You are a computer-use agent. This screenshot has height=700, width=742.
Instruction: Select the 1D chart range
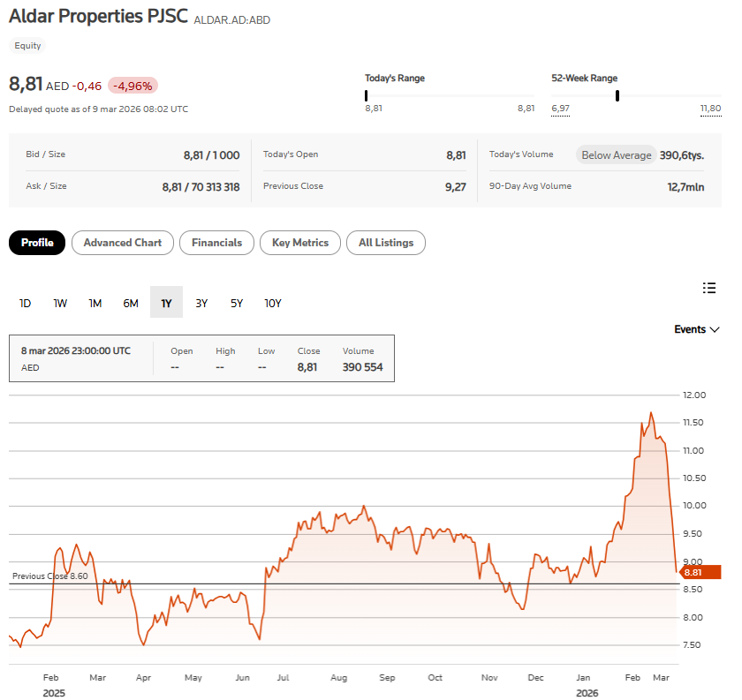click(26, 303)
